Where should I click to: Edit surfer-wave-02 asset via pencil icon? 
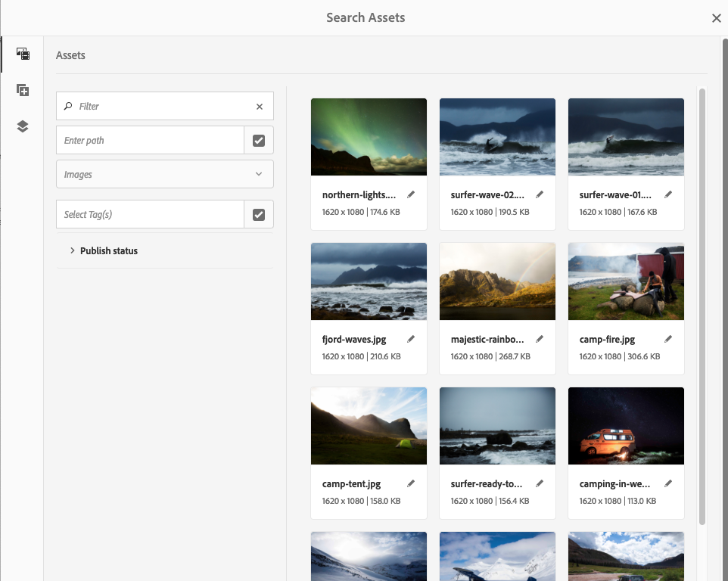pos(540,194)
